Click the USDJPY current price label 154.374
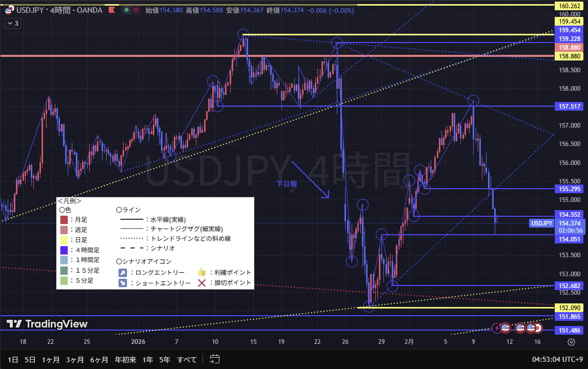Image resolution: width=588 pixels, height=369 pixels. tap(570, 223)
